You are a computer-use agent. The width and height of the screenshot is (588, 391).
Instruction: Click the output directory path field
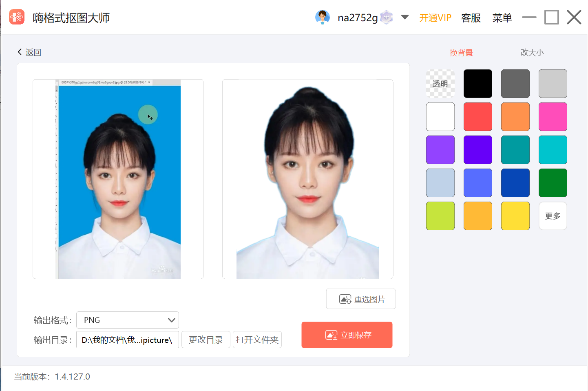pos(128,340)
